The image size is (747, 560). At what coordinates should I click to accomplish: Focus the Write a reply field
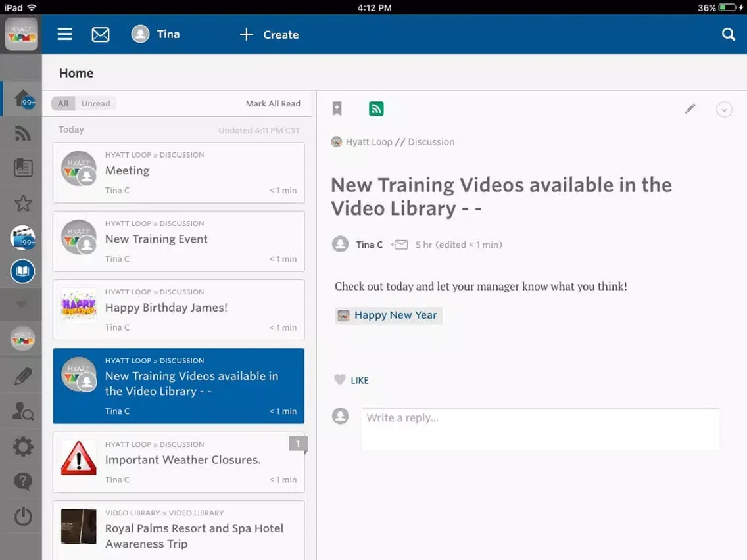(541, 429)
